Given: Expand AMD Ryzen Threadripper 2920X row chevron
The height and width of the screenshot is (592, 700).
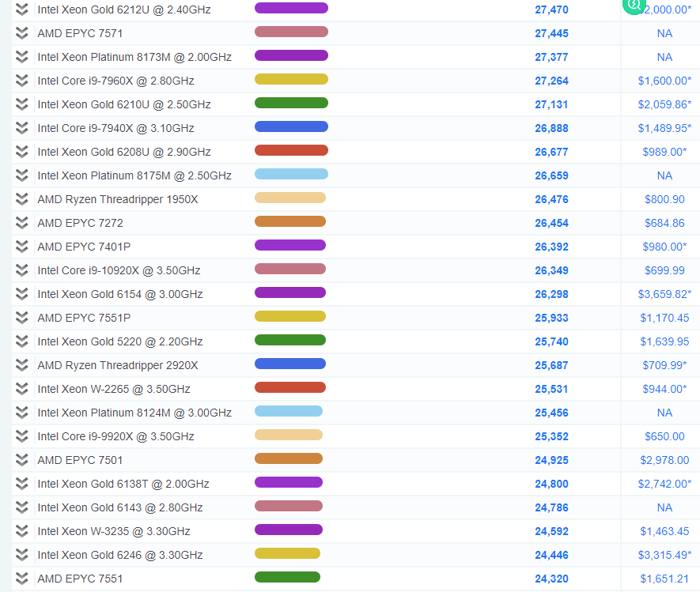Looking at the screenshot, I should click(x=22, y=365).
